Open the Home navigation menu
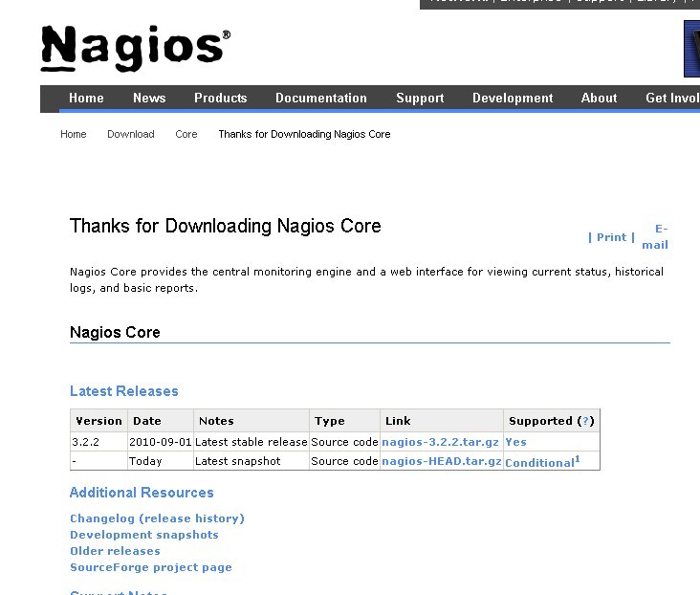The image size is (700, 595). pyautogui.click(x=86, y=98)
